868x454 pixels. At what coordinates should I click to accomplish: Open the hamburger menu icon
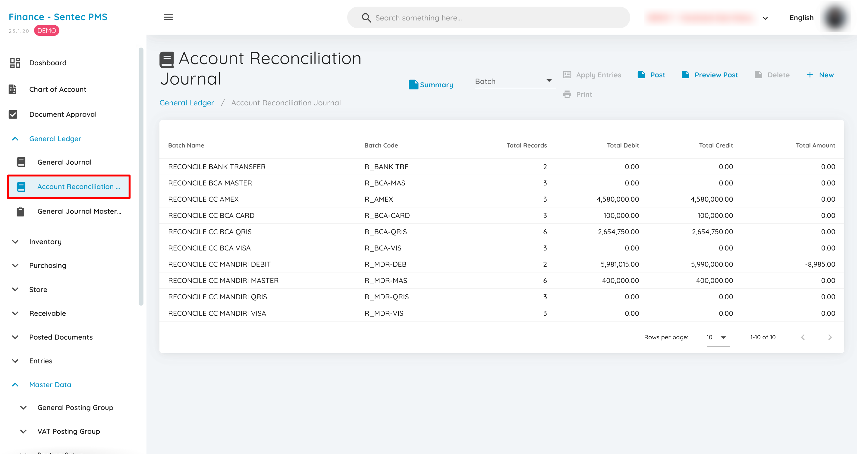[x=168, y=17]
